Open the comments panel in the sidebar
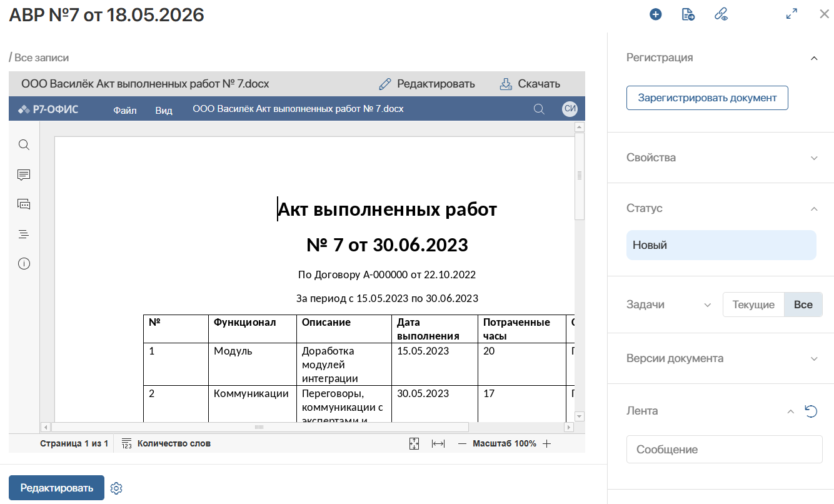834x504 pixels. tap(24, 174)
